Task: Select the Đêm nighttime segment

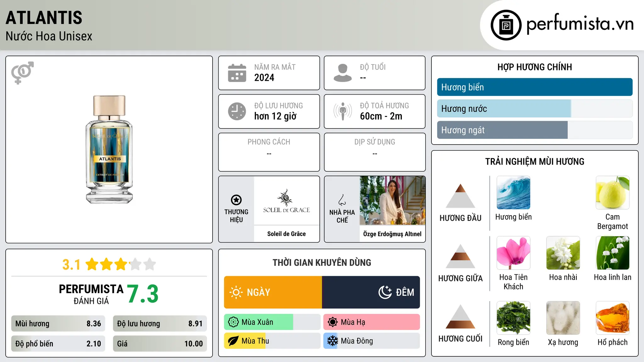Action: 371,292
